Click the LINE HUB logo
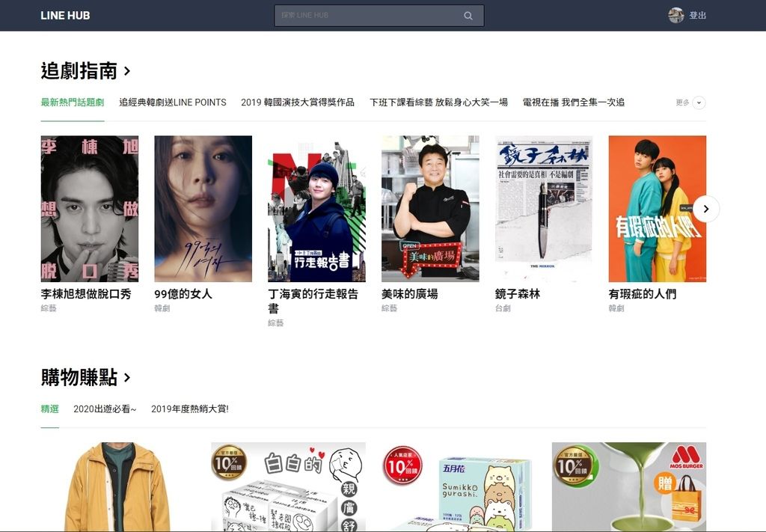766x532 pixels. (66, 16)
